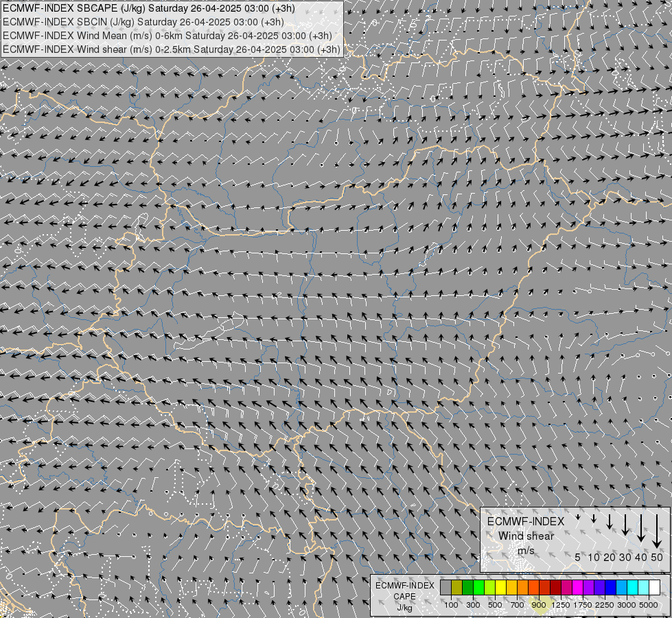Select the bright green CAPE legend swatch
672x618 pixels.
pos(478,587)
